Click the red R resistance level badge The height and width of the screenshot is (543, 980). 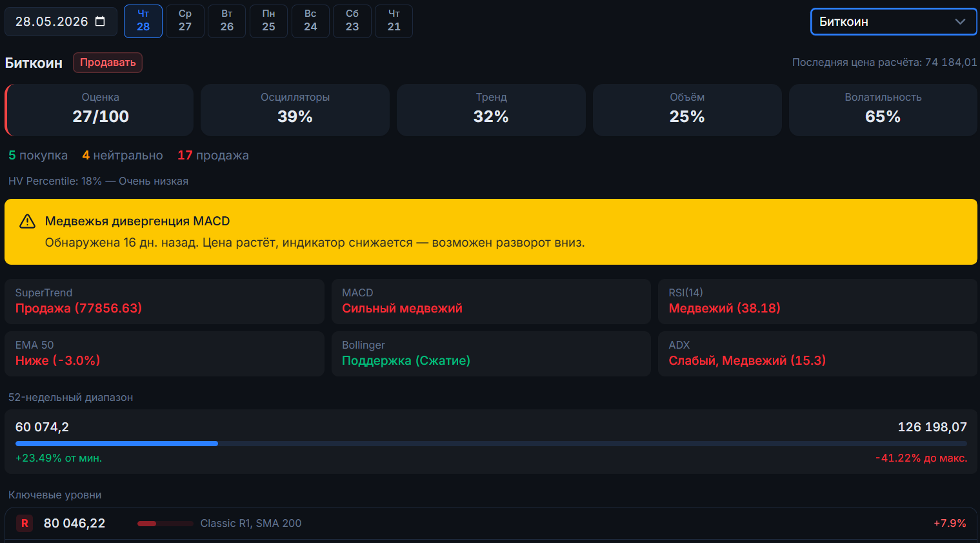click(25, 524)
